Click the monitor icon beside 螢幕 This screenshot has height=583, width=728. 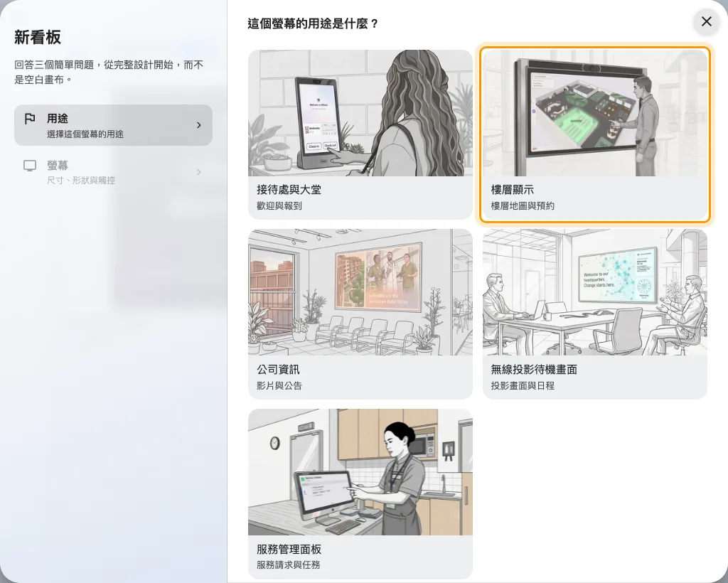[30, 166]
